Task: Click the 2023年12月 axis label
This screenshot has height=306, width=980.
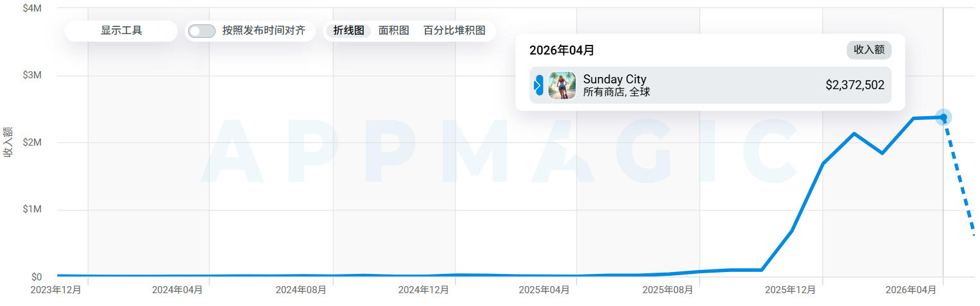Action: [56, 290]
